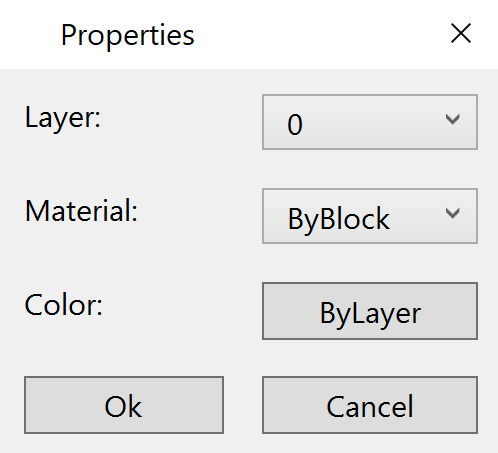Click the ByLayer color button
The height and width of the screenshot is (453, 498).
point(370,311)
